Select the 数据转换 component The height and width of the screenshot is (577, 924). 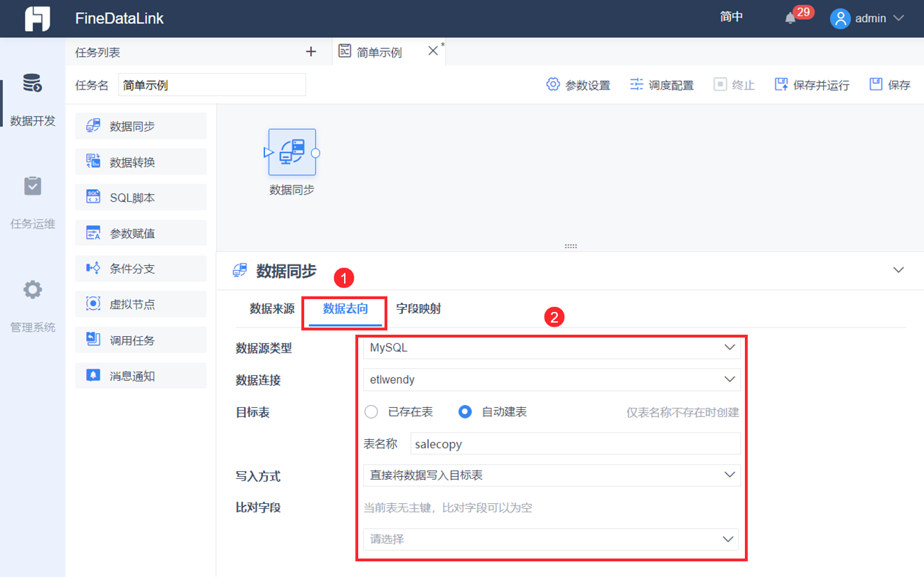[141, 162]
